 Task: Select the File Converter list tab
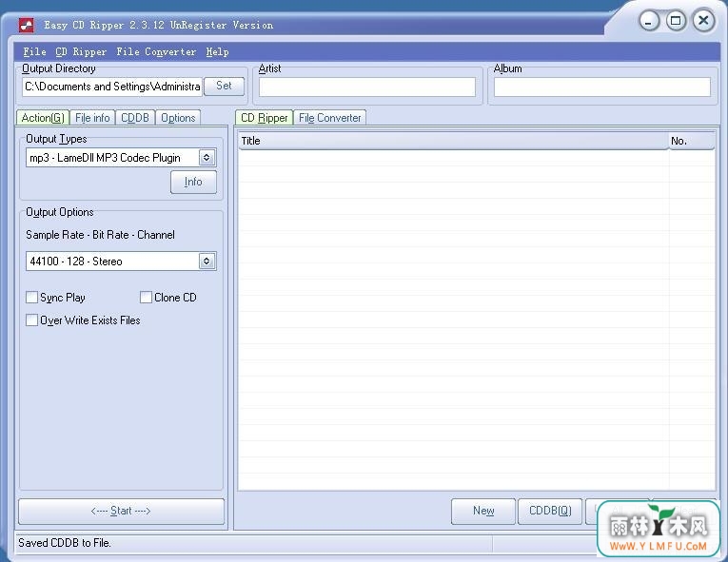pos(329,118)
